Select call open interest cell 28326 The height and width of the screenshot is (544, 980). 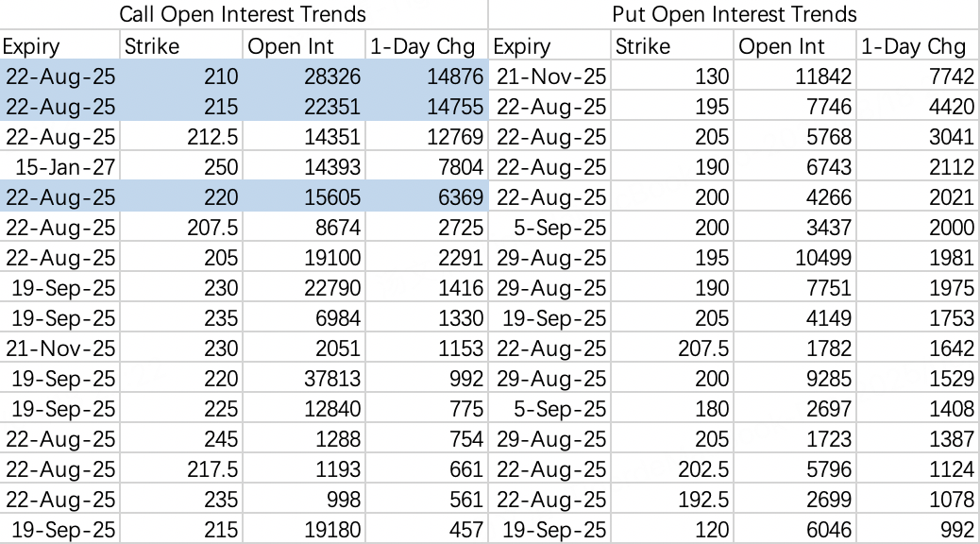point(303,76)
